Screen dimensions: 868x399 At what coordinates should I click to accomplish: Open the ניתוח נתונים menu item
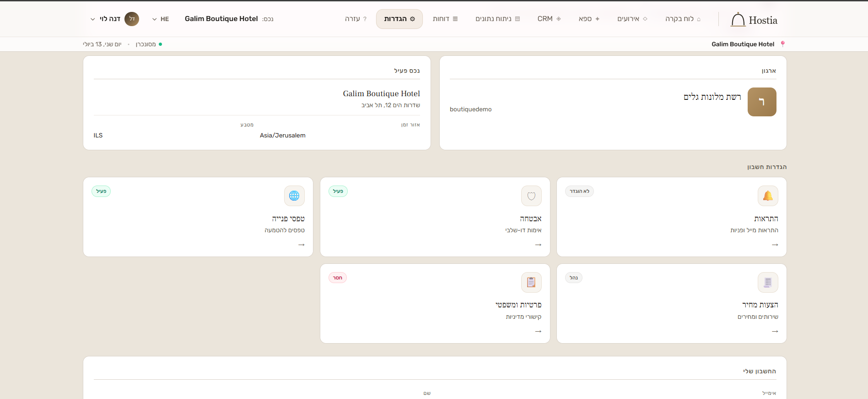(x=498, y=19)
